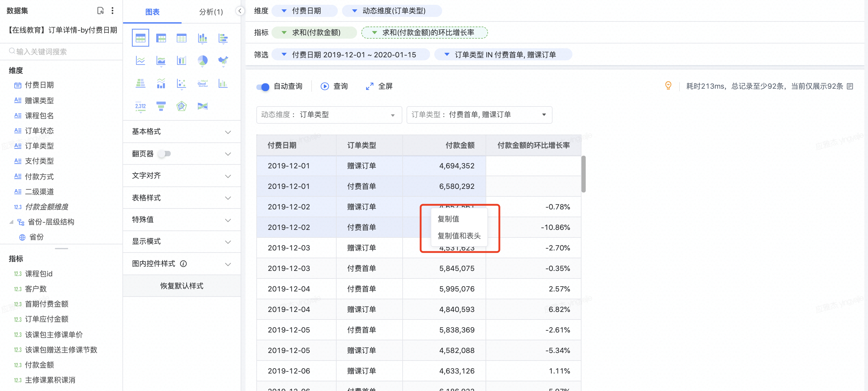Select the pie chart type icon
The image size is (868, 391).
click(202, 61)
